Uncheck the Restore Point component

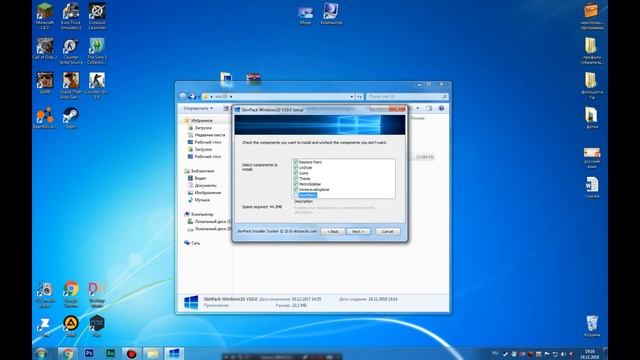(x=296, y=162)
